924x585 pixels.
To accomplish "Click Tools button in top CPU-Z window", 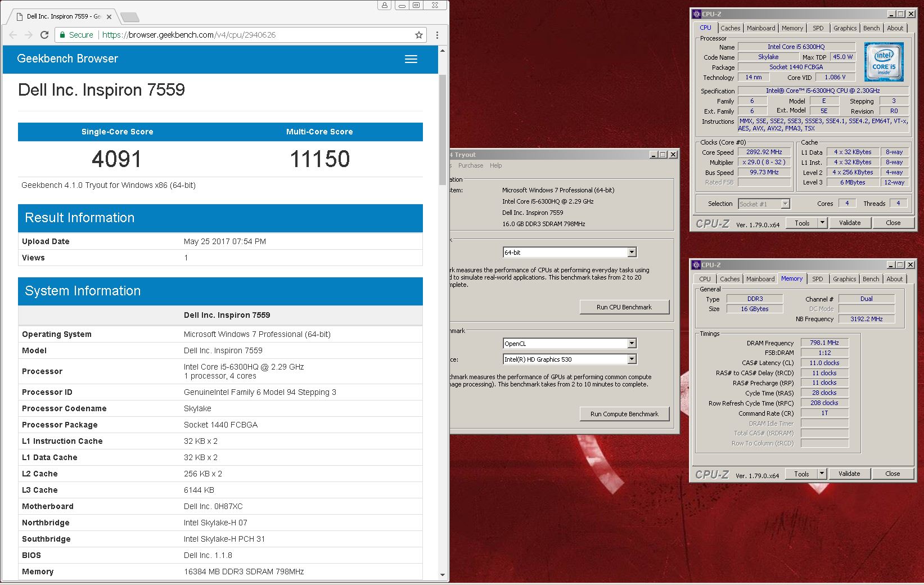I will (802, 223).
